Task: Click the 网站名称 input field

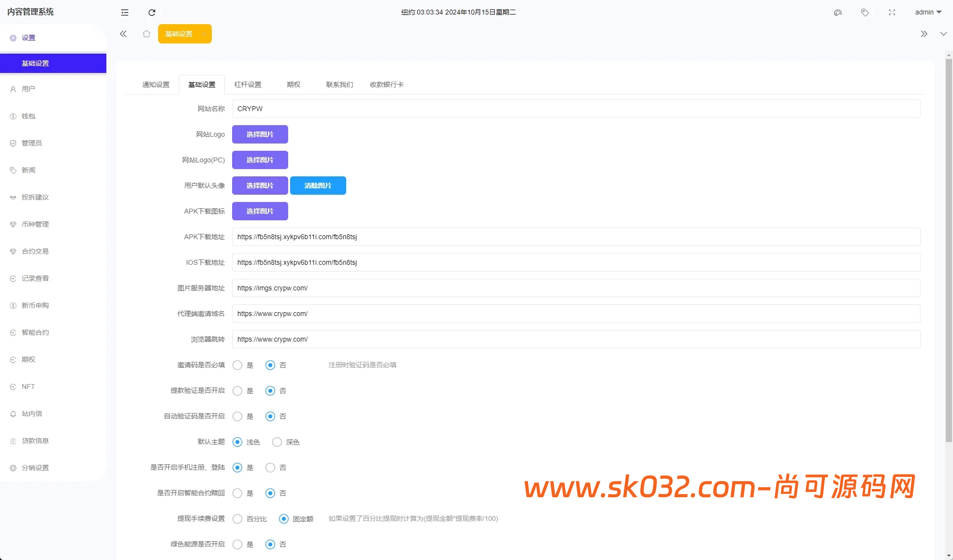Action: pos(575,109)
